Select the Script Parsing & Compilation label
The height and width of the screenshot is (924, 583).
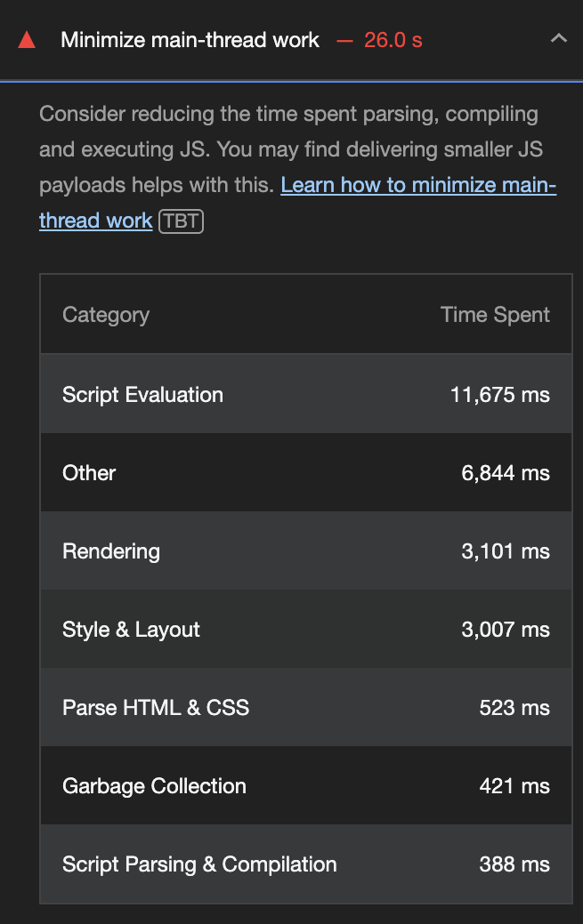tap(199, 864)
